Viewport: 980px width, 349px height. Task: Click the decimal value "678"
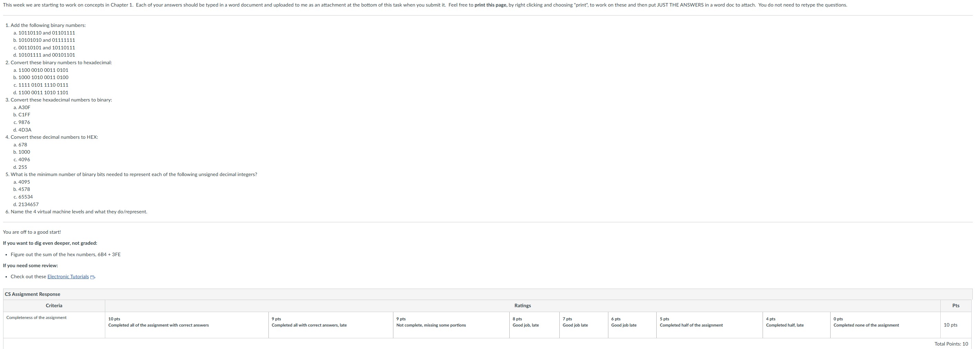pos(23,145)
